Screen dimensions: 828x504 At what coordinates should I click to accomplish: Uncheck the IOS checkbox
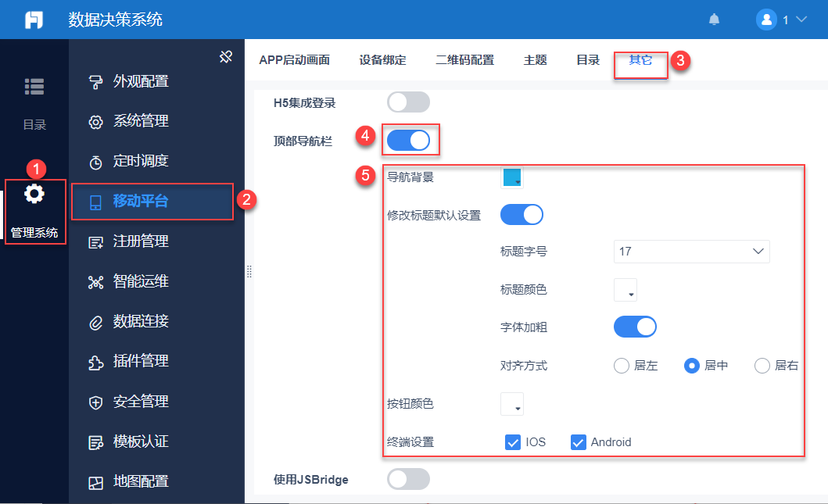coord(513,442)
